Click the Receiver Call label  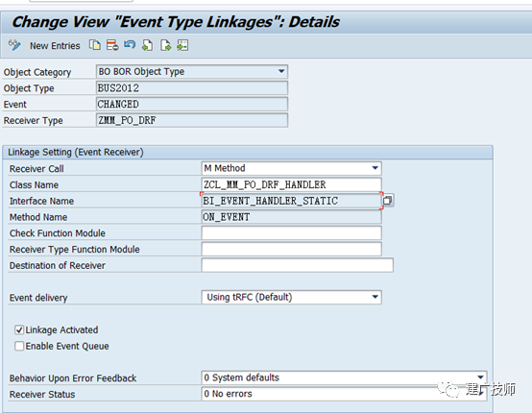point(36,169)
